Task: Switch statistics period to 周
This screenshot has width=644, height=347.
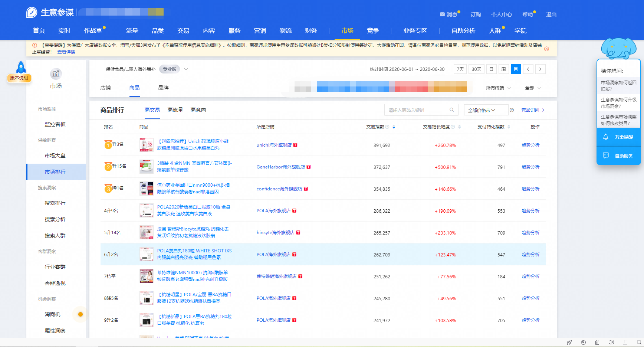Action: click(x=503, y=69)
